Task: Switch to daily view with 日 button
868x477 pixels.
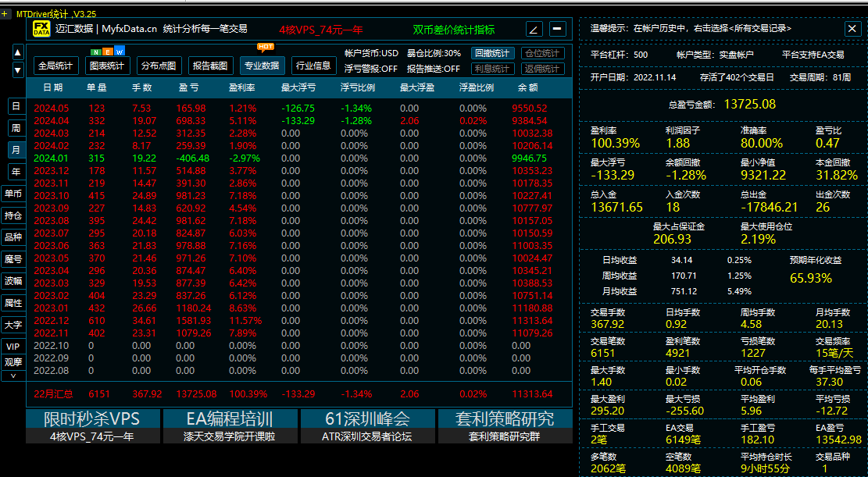Action: tap(16, 106)
